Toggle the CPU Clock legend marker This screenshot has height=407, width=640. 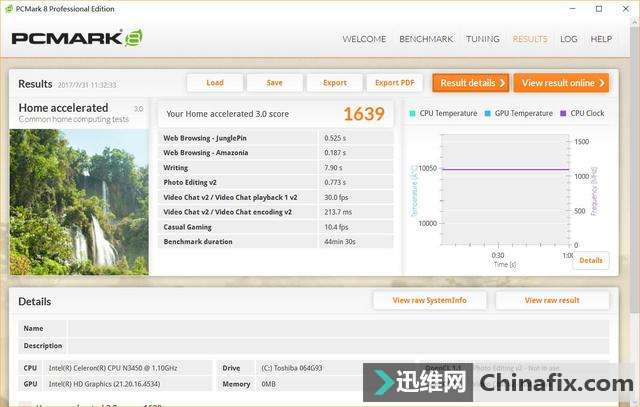tap(563, 114)
